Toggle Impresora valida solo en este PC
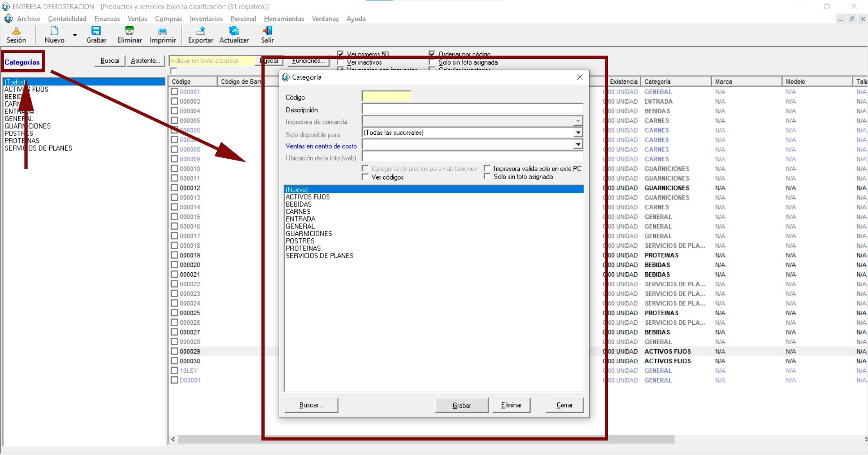This screenshot has width=868, height=455. point(487,169)
